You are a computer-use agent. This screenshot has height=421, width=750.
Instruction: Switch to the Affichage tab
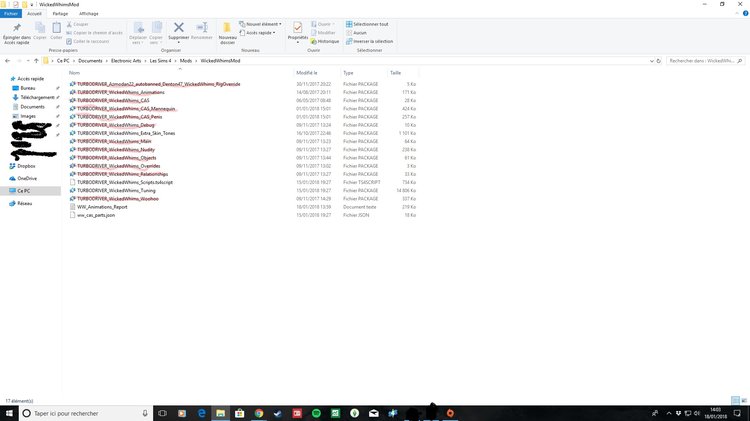point(88,14)
